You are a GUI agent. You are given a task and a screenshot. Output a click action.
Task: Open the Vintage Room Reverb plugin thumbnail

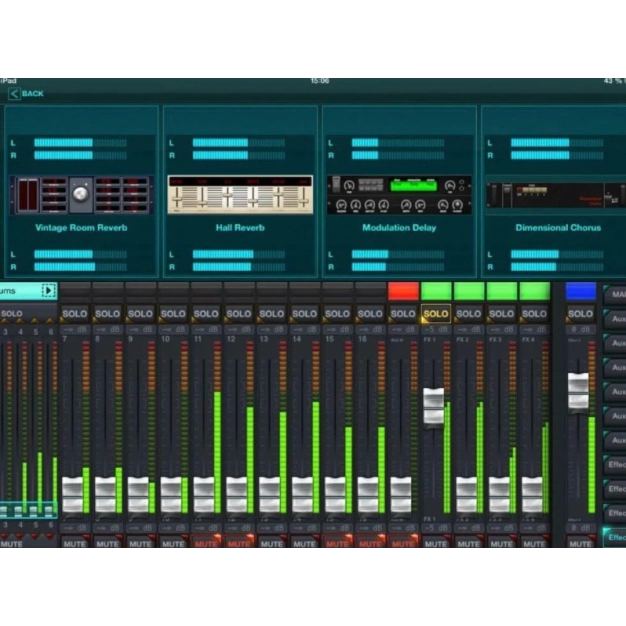click(x=81, y=195)
